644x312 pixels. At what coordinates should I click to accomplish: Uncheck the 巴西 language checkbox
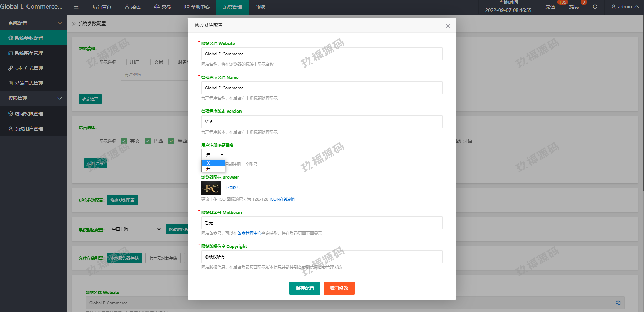[x=148, y=141]
